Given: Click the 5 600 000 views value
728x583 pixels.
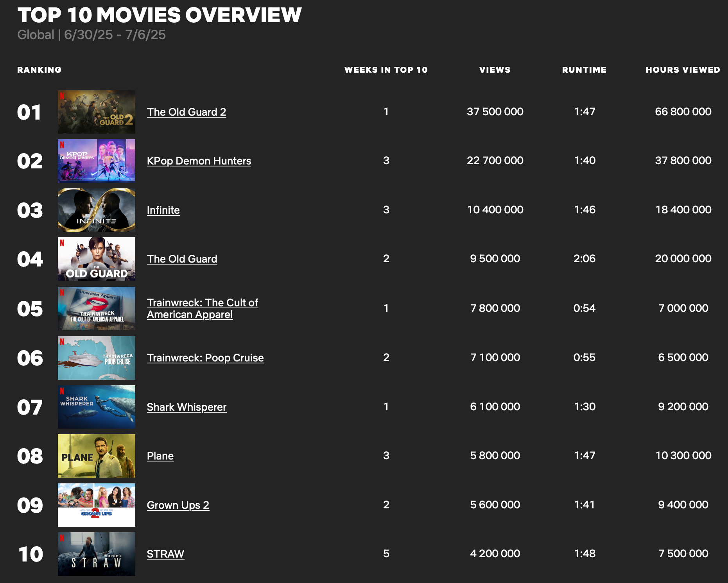Looking at the screenshot, I should [495, 505].
